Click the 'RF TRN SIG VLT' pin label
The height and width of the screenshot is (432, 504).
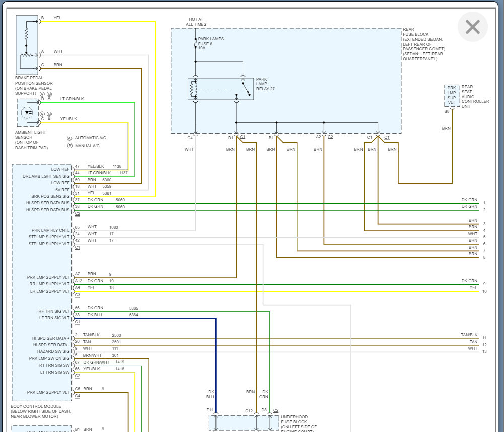54,311
